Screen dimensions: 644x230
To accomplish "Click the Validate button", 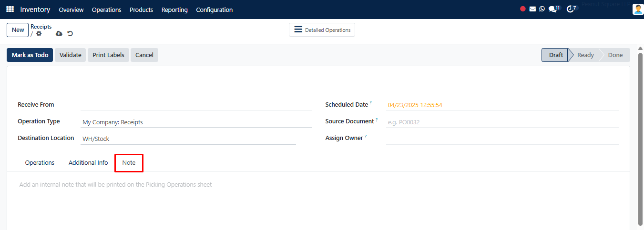I will (71, 55).
